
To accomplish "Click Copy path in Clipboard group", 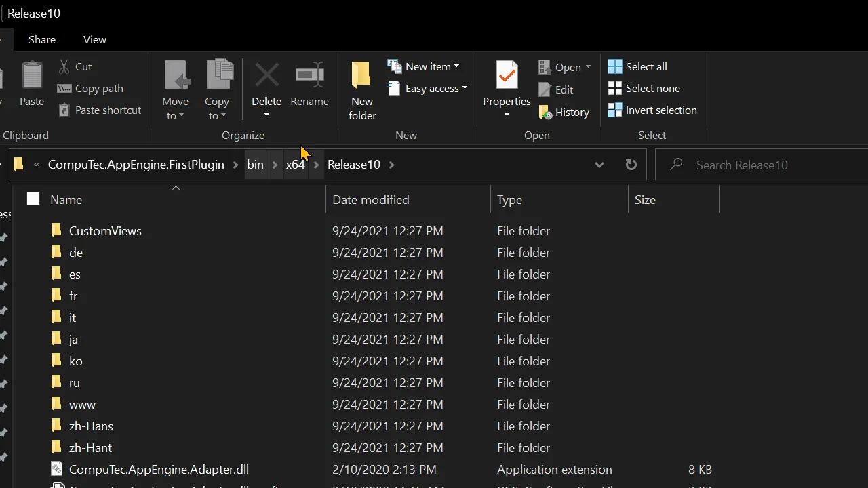I will tap(99, 89).
